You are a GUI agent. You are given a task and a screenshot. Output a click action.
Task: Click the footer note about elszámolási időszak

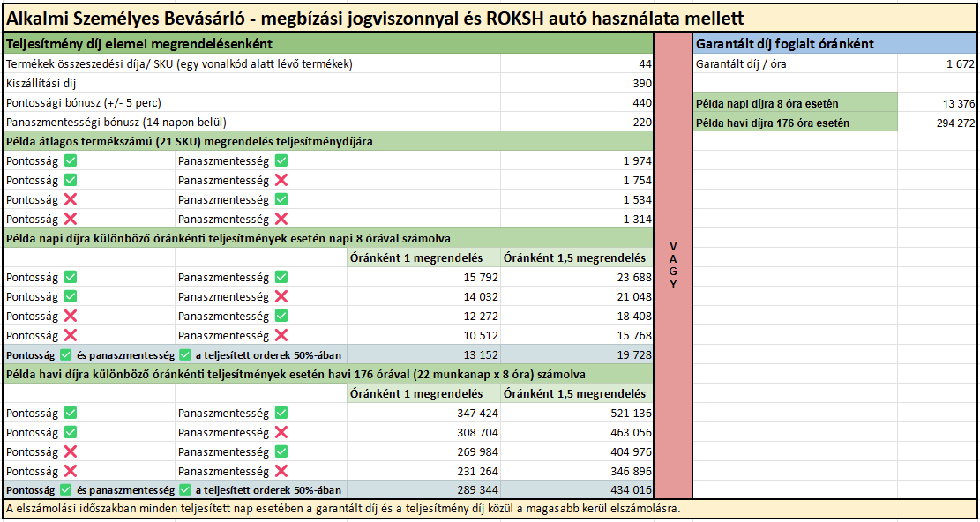[343, 509]
